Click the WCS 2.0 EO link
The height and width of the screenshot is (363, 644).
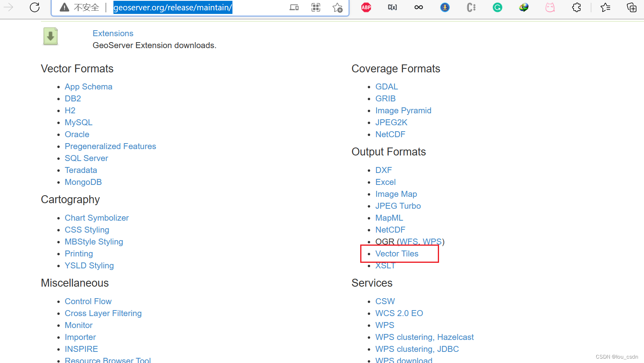[399, 313]
